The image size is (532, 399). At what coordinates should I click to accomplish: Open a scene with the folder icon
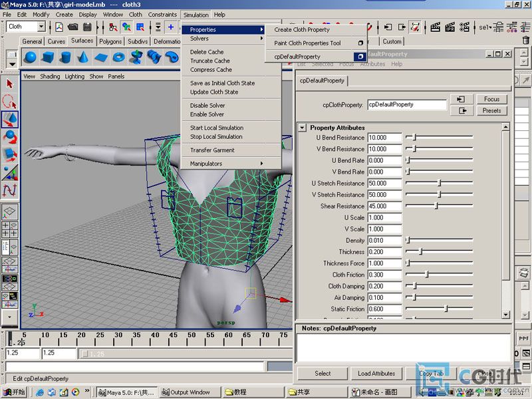pyautogui.click(x=73, y=27)
